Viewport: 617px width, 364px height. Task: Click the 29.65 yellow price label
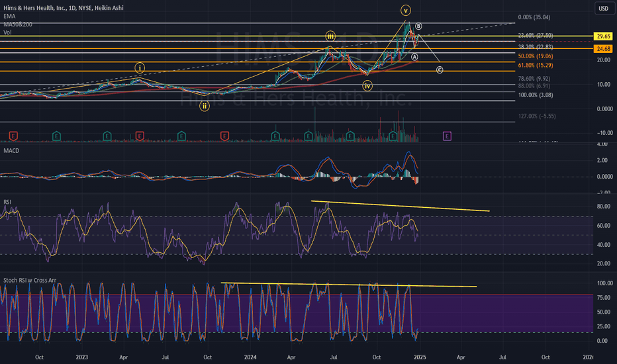[603, 36]
